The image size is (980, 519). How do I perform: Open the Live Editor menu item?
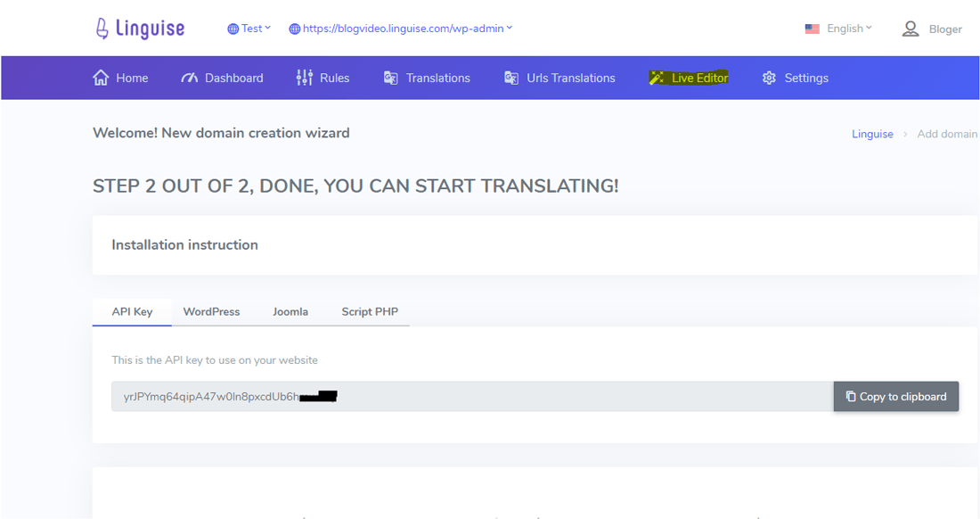tap(689, 78)
